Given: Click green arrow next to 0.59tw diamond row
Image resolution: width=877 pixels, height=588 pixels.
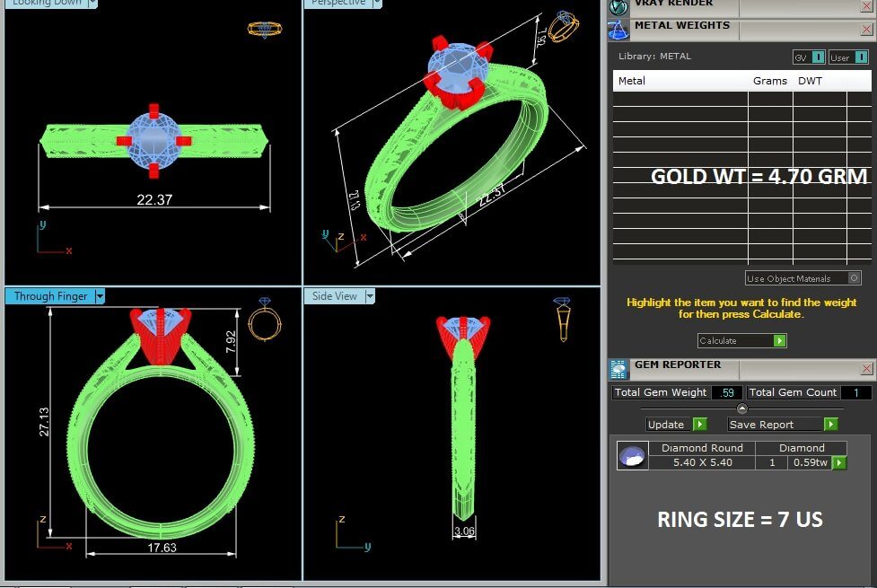Looking at the screenshot, I should tap(839, 463).
